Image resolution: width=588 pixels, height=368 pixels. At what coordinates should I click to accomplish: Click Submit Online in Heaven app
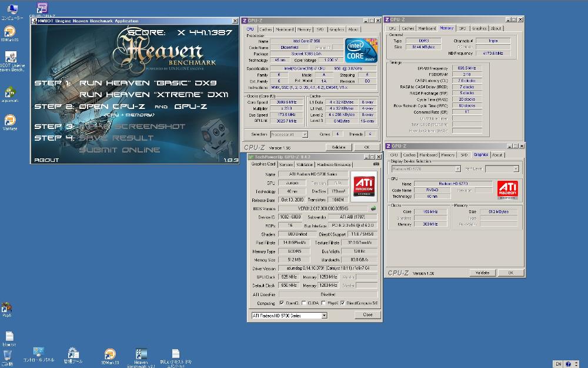[119, 150]
